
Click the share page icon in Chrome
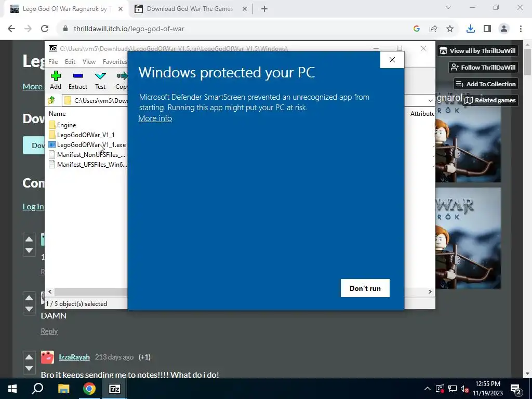433,29
